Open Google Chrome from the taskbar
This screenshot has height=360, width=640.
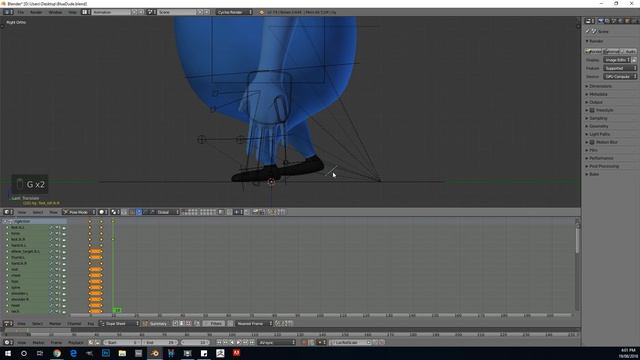(x=57, y=353)
